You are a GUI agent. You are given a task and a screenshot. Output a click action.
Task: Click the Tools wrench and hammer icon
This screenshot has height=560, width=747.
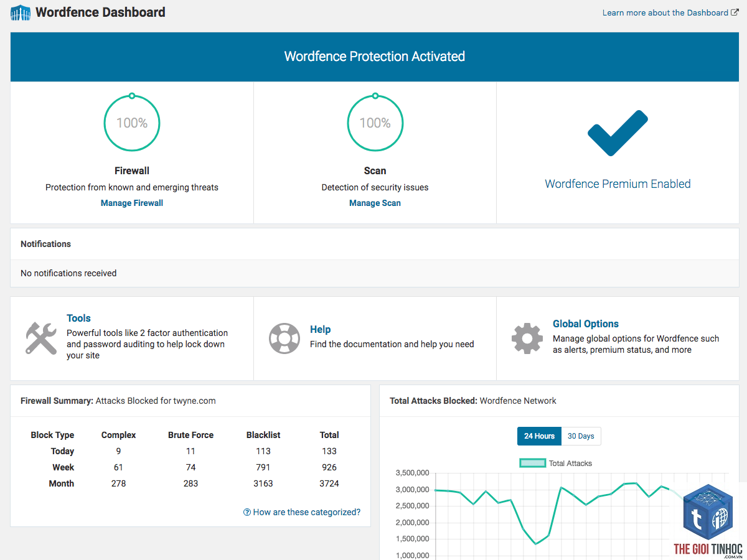(41, 338)
